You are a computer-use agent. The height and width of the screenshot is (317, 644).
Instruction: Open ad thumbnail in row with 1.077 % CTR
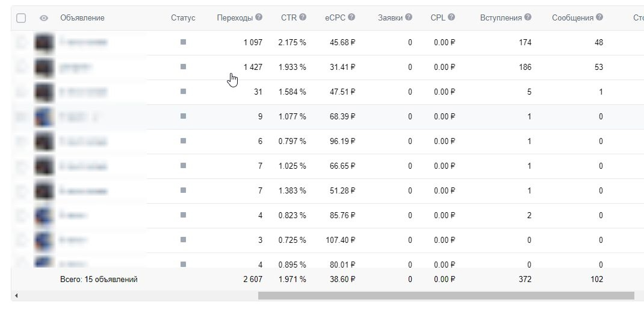coord(45,117)
